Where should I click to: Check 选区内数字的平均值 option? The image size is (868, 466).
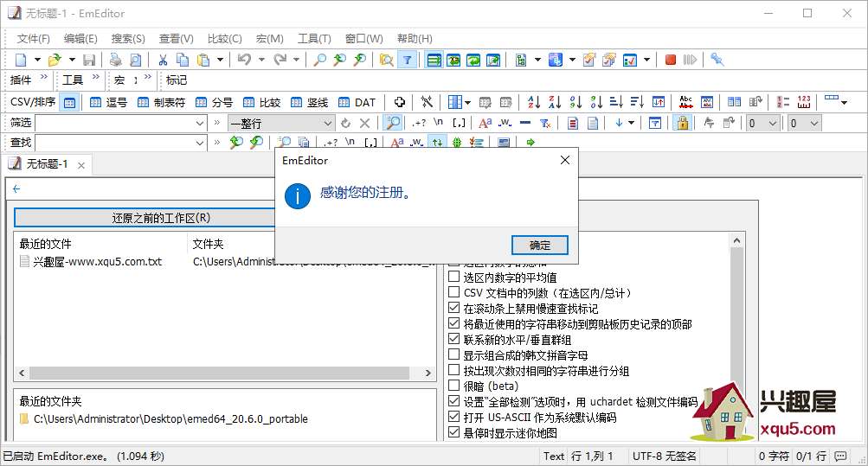[454, 277]
